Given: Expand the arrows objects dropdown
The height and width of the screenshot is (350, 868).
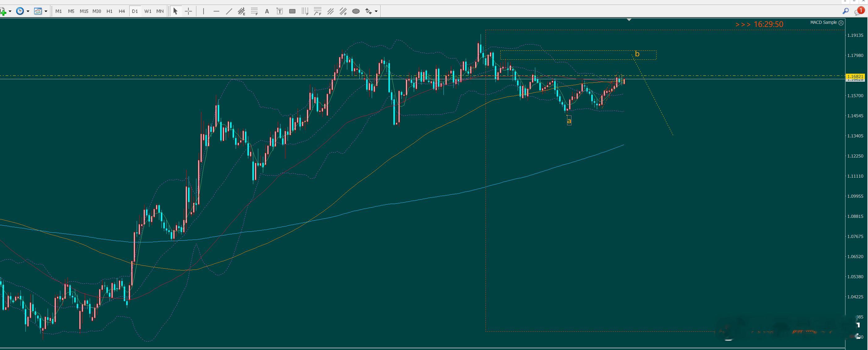Looking at the screenshot, I should (376, 11).
